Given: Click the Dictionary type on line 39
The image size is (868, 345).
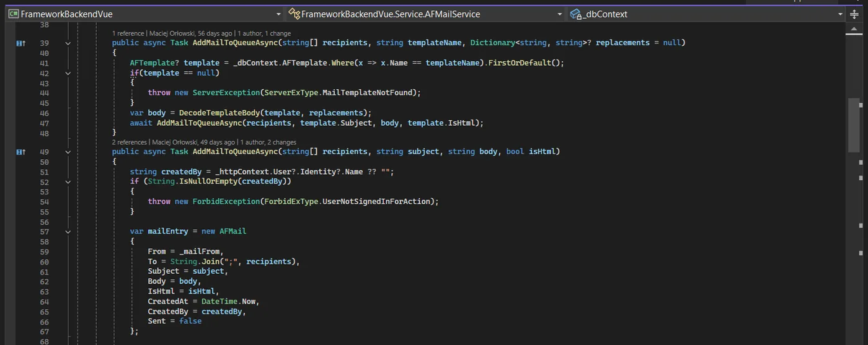Looking at the screenshot, I should 493,43.
